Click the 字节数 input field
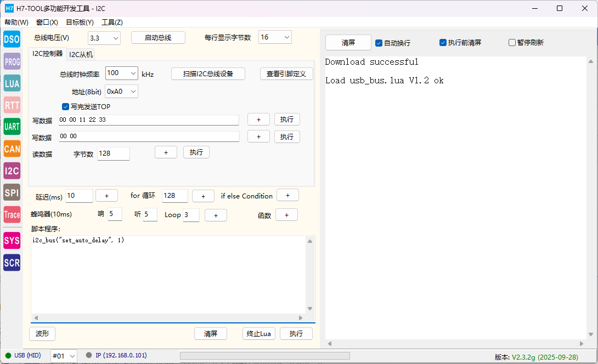This screenshot has height=364, width=598. coord(113,153)
